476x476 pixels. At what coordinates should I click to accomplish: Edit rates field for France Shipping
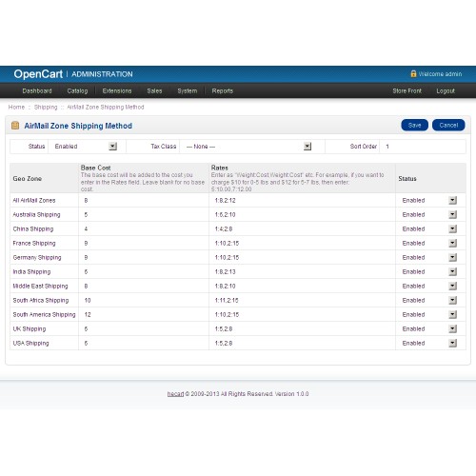click(302, 243)
